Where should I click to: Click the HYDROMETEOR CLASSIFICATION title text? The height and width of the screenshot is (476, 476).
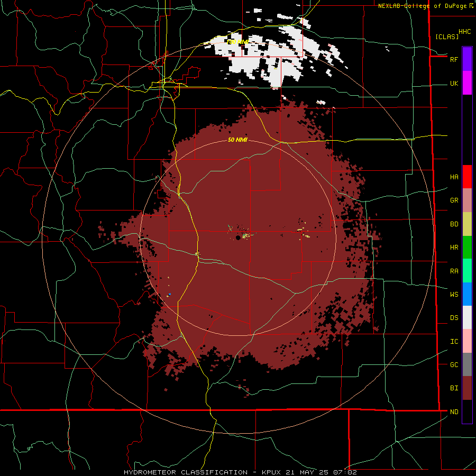pos(186,472)
